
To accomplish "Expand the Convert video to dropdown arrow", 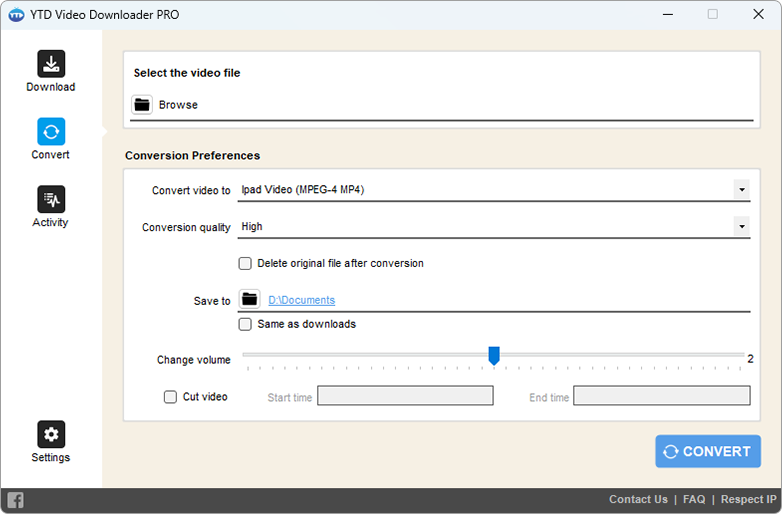I will click(x=742, y=190).
